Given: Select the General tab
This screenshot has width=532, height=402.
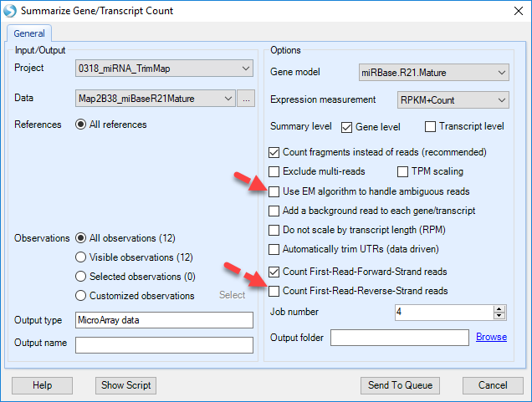Looking at the screenshot, I should pos(29,33).
